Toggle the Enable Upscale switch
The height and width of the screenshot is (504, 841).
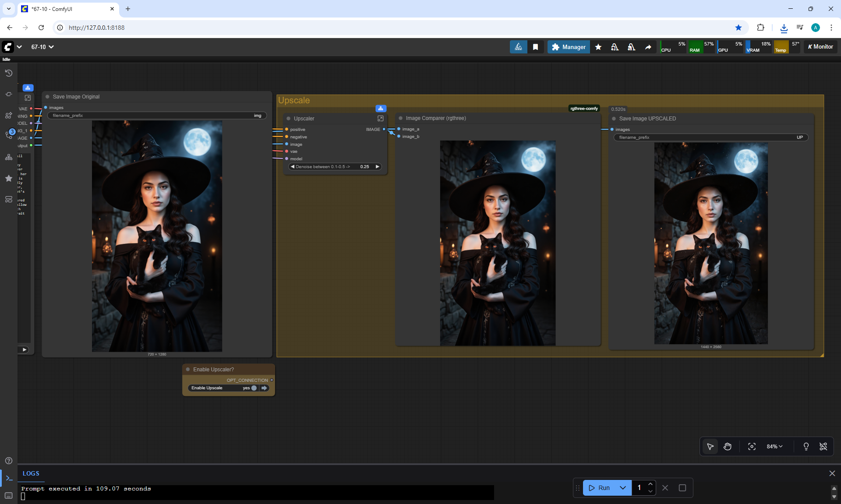254,388
